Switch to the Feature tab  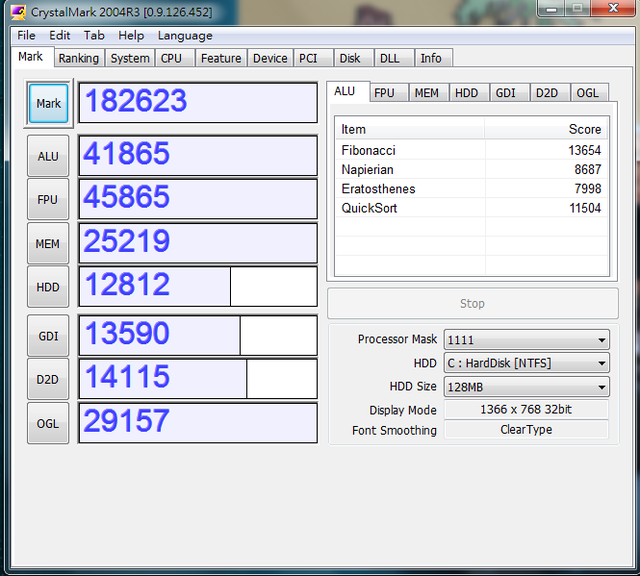221,58
